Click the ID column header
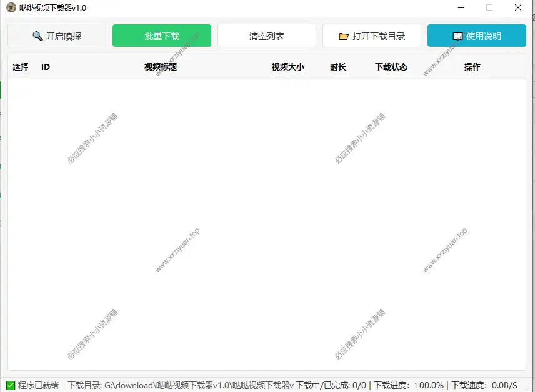Image resolution: width=535 pixels, height=392 pixels. pos(44,67)
